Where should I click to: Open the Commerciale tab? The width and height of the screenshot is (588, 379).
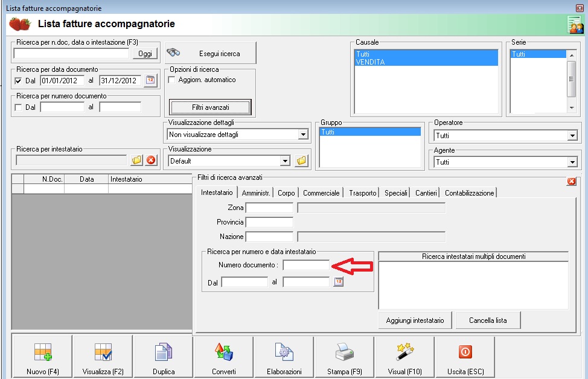tap(321, 193)
